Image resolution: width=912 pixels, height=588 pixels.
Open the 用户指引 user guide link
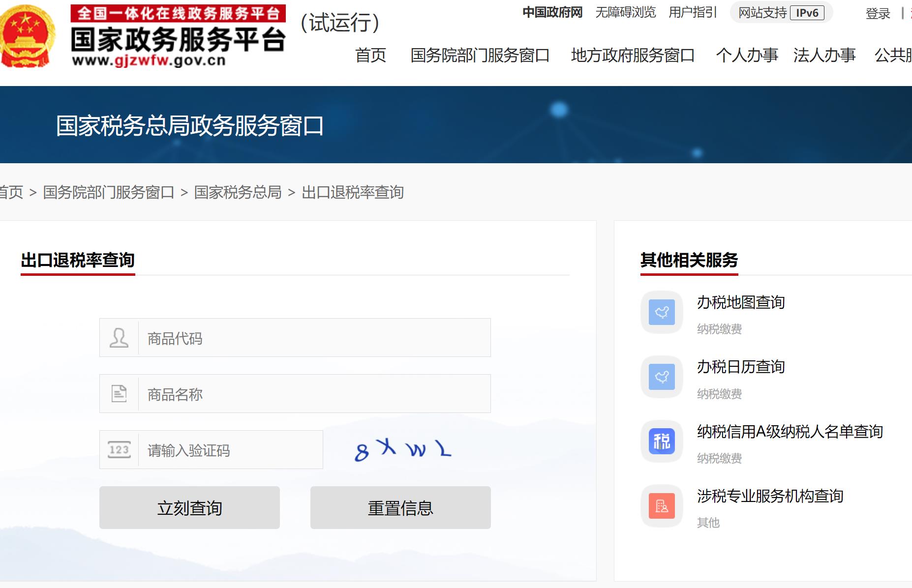693,12
